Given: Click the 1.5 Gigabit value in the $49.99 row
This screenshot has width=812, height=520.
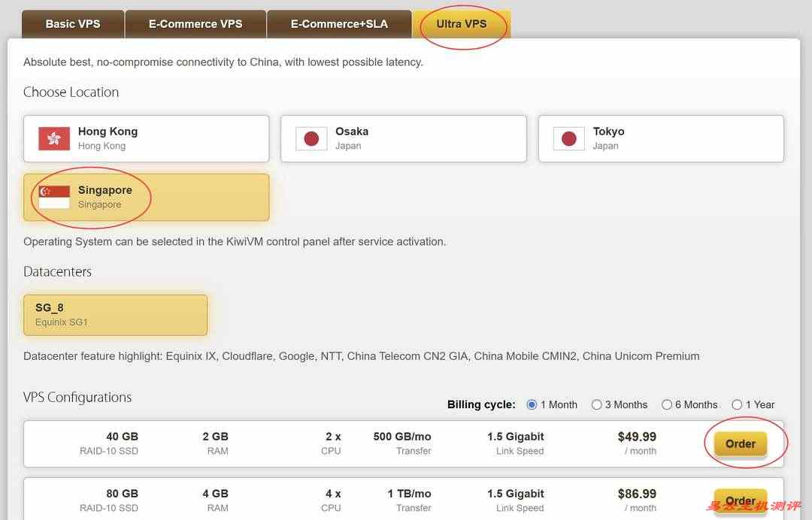Looking at the screenshot, I should (515, 437).
